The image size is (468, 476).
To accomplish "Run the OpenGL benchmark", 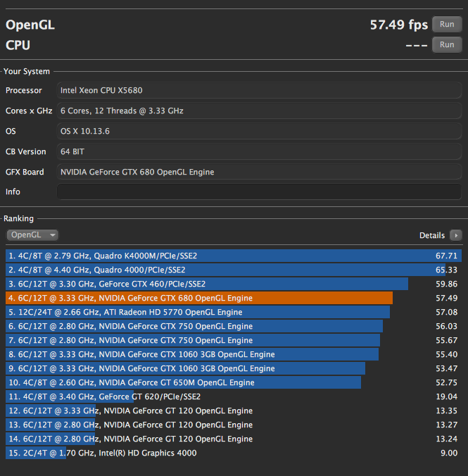I will click(447, 24).
